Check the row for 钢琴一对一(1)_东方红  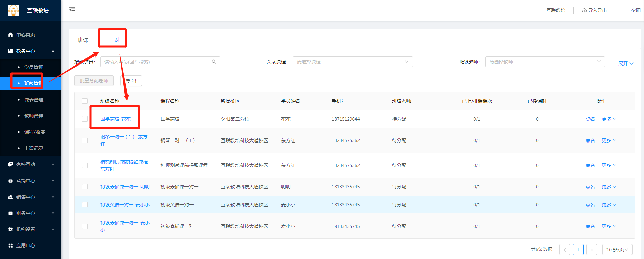[x=85, y=140]
